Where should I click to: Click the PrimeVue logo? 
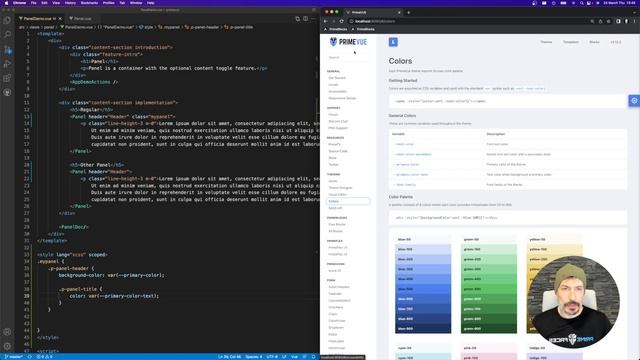(x=348, y=42)
